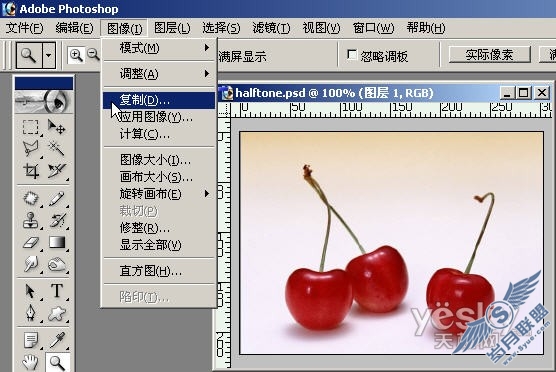Select the Zoom tool in toolbox
The height and width of the screenshot is (372, 556).
57,362
